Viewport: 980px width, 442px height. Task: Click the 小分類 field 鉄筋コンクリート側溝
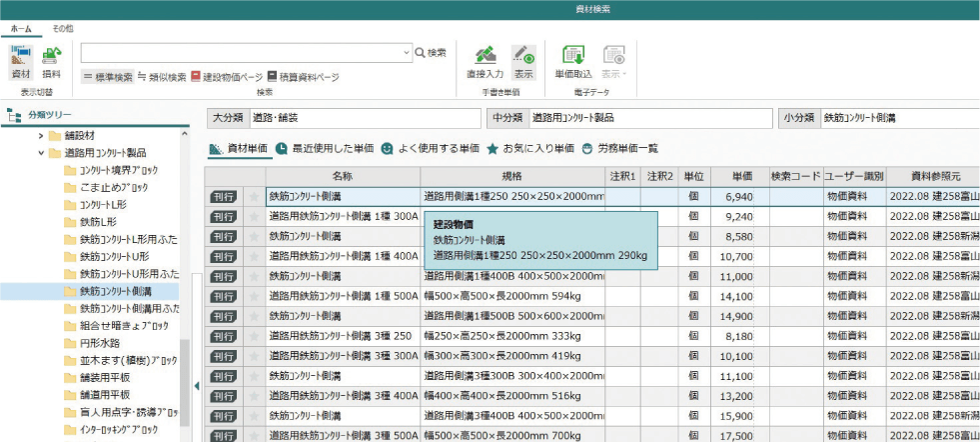point(899,117)
